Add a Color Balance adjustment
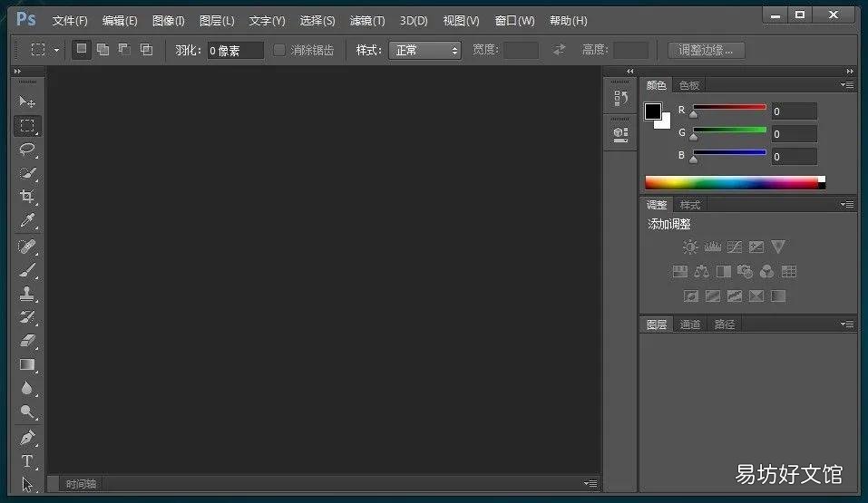Screen dimensions: 868x503 click(701, 271)
